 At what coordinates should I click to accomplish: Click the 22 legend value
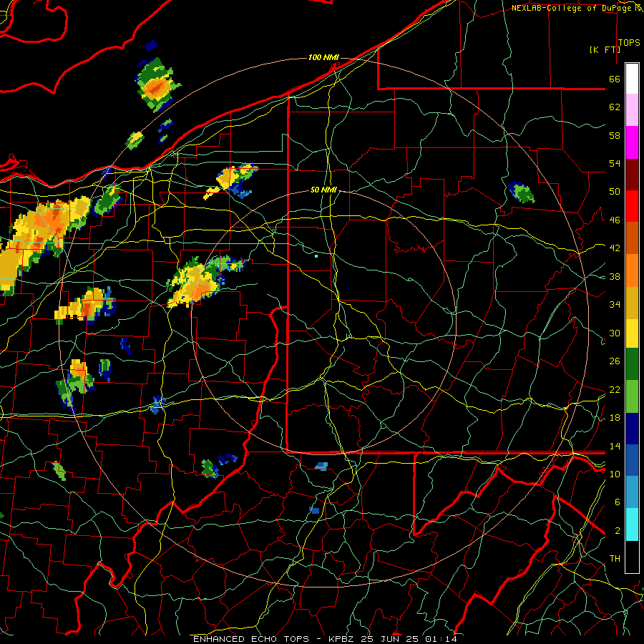click(615, 389)
